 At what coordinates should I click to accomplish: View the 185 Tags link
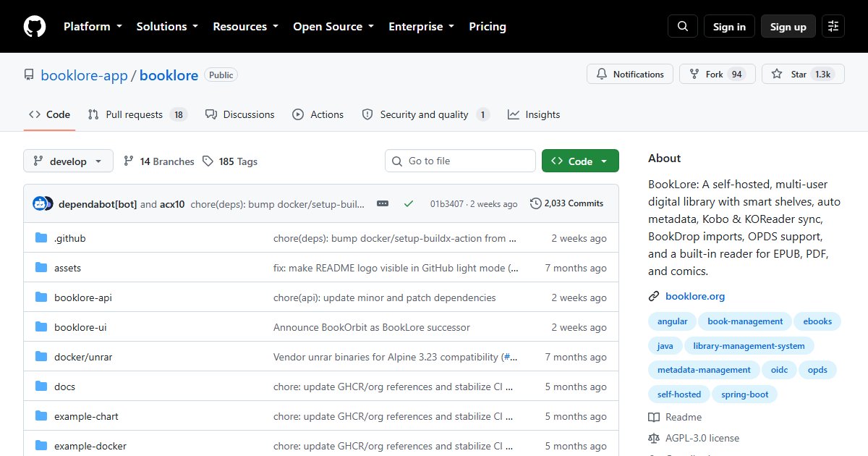click(x=230, y=161)
